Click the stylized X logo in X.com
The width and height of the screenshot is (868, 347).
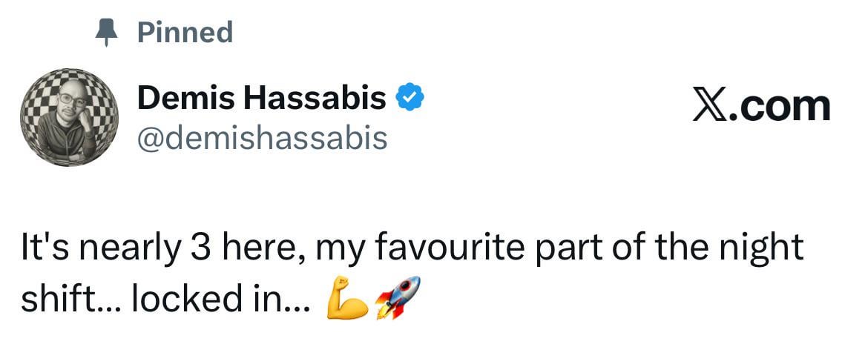tap(710, 106)
